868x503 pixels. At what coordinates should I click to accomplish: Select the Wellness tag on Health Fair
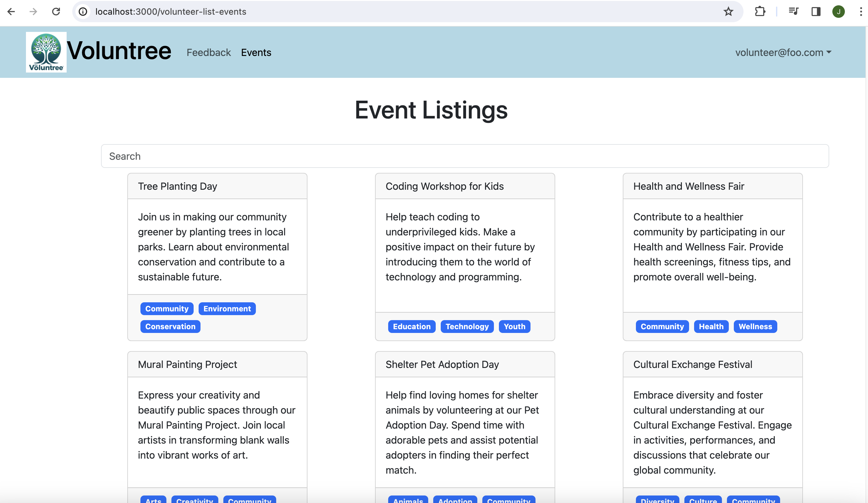click(755, 326)
